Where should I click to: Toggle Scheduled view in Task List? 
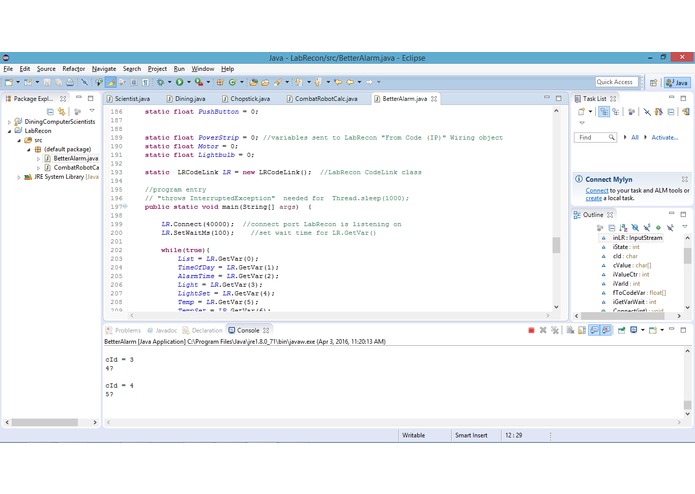click(616, 112)
